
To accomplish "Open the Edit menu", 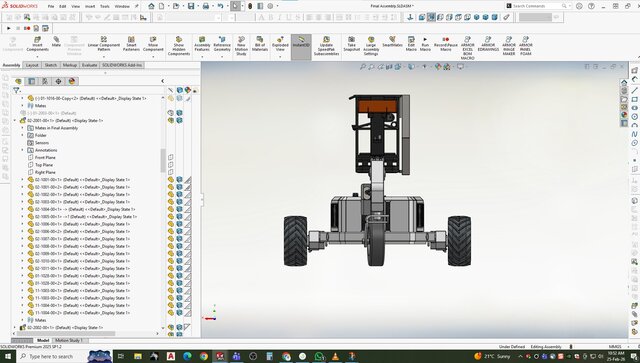I will (x=63, y=7).
